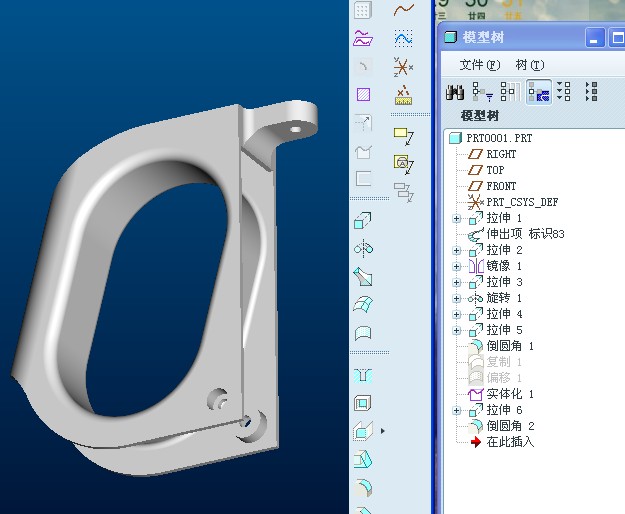Click the 在此插入 insert marker

click(x=510, y=442)
